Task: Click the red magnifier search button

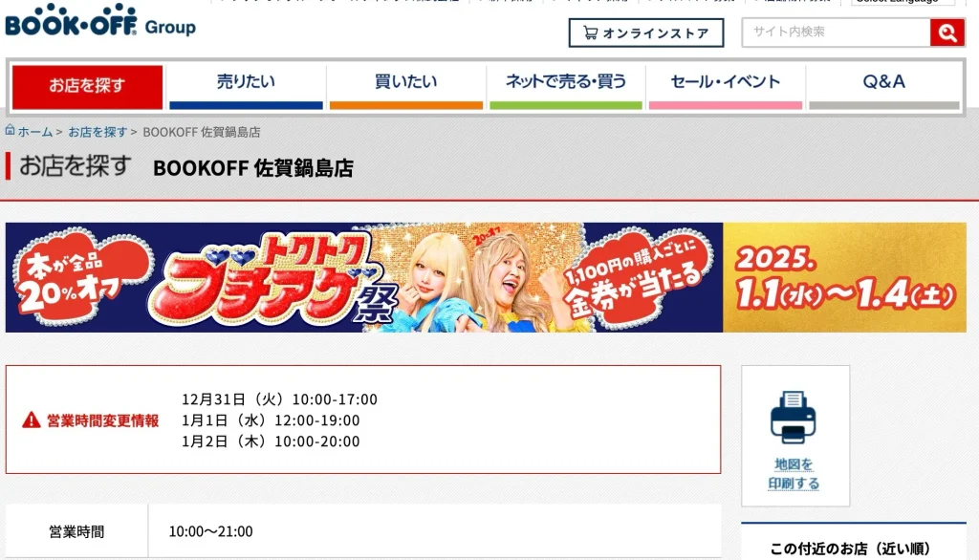Action: click(x=947, y=32)
